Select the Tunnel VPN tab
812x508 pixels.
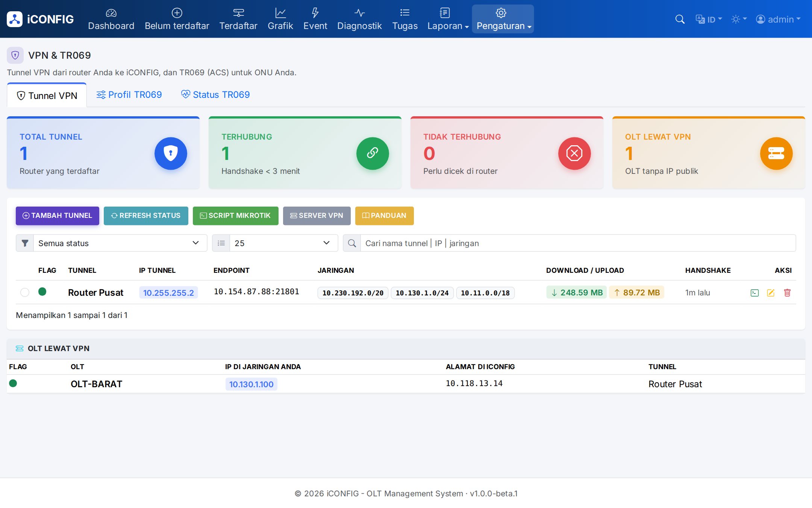(x=47, y=96)
